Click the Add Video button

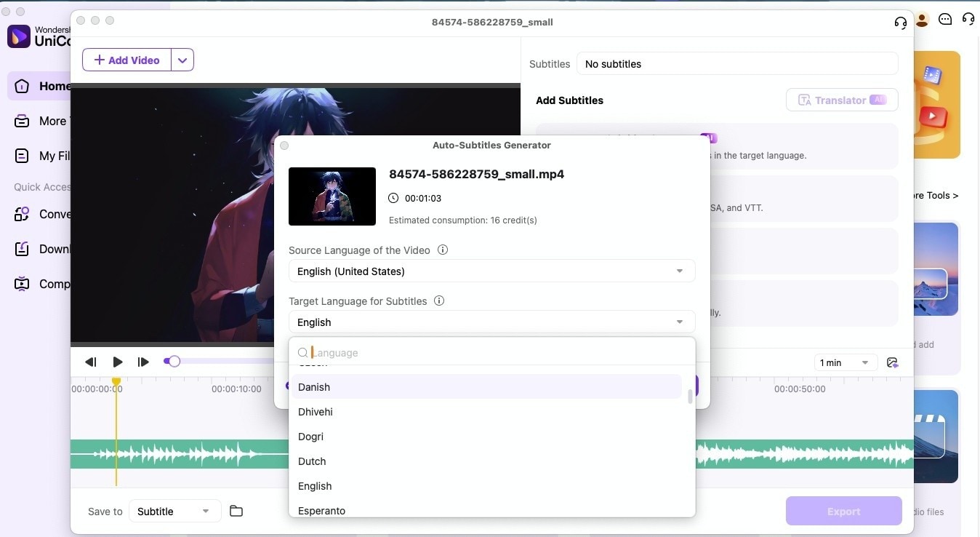127,60
